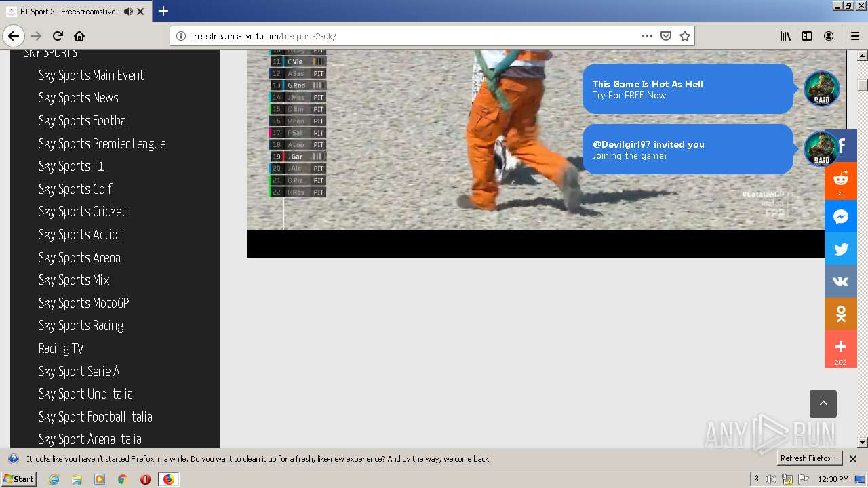Close the BT Sport 2 tab
This screenshot has height=488, width=868.
point(140,12)
